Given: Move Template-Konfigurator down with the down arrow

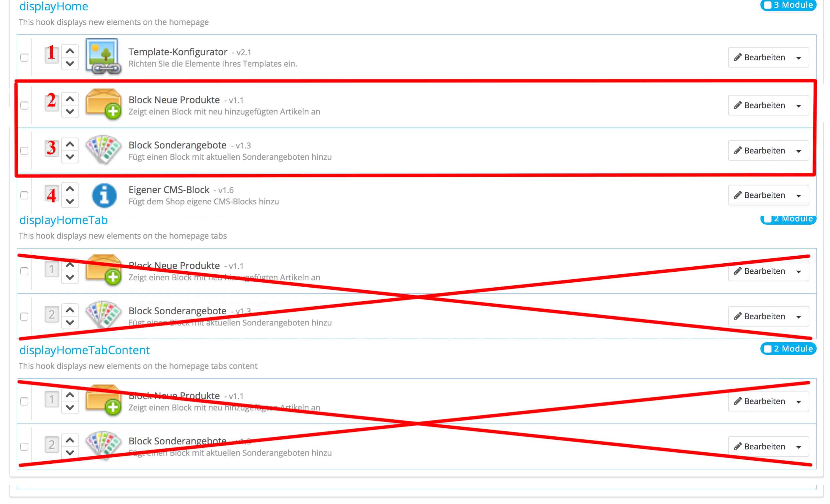Looking at the screenshot, I should [70, 64].
